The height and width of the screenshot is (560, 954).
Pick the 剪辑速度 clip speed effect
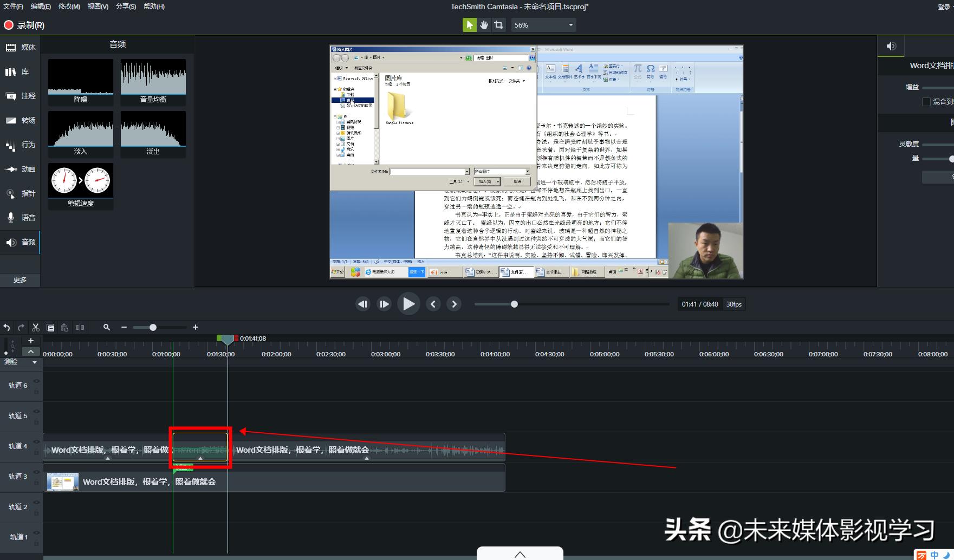[81, 186]
